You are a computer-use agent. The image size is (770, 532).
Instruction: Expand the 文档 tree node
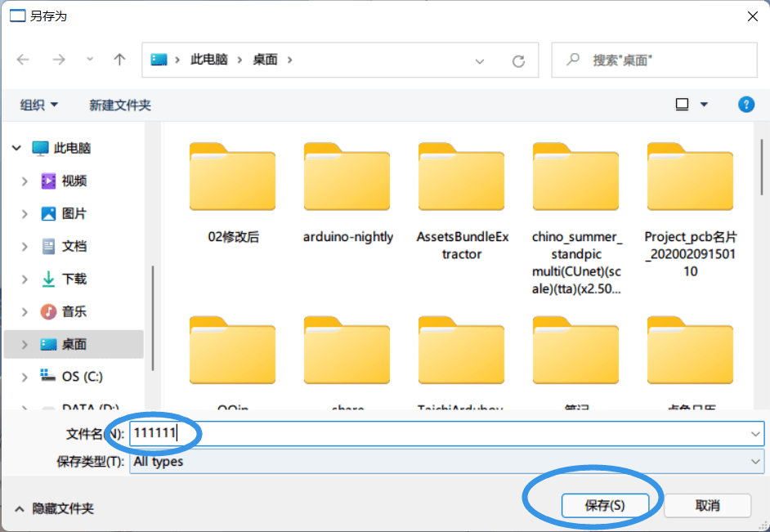25,246
